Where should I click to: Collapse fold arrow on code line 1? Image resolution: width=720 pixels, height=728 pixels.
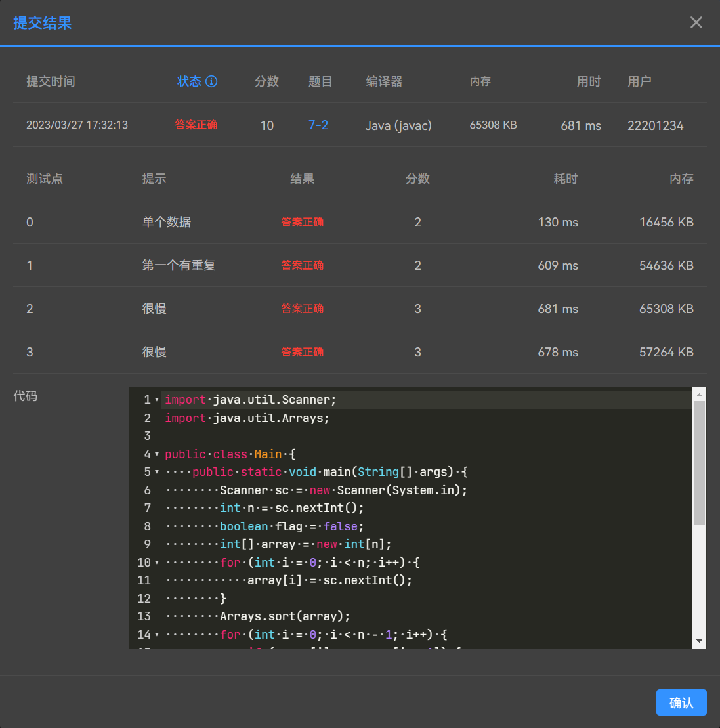coord(157,400)
